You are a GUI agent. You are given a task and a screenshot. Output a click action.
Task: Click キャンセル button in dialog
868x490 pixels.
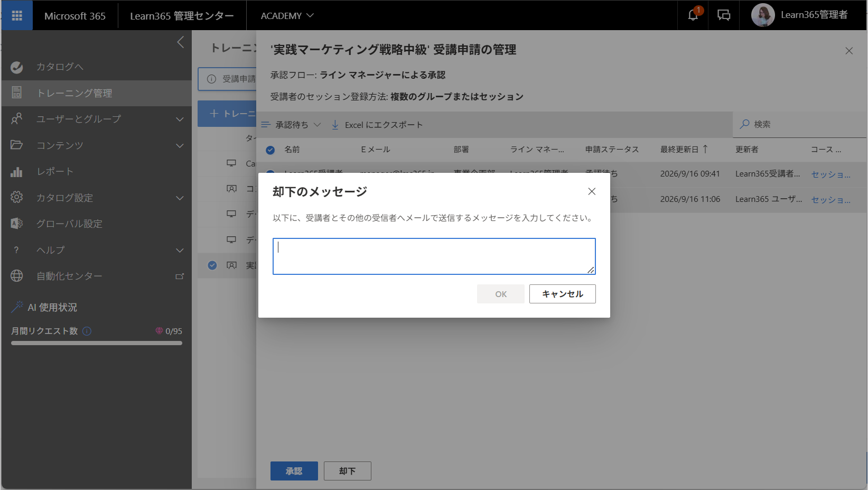tap(563, 294)
